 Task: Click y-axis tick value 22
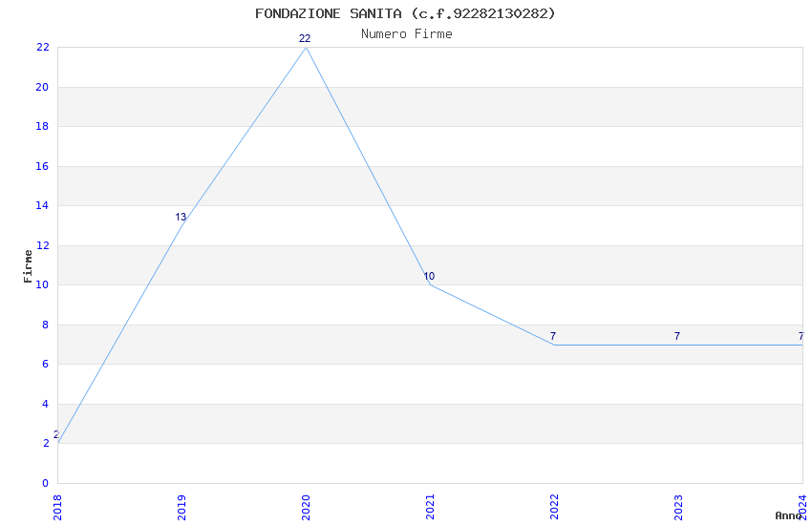click(42, 47)
